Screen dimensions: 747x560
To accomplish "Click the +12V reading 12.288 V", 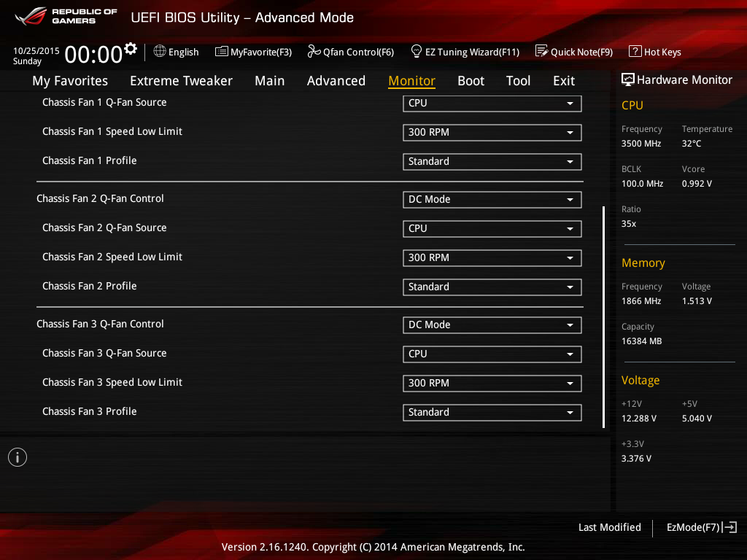I will pos(638,418).
